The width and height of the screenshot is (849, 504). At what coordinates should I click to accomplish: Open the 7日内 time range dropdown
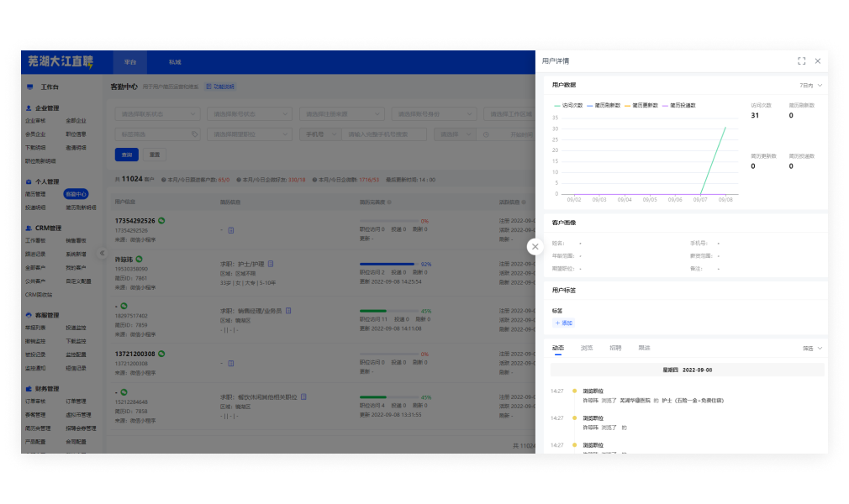pyautogui.click(x=810, y=85)
